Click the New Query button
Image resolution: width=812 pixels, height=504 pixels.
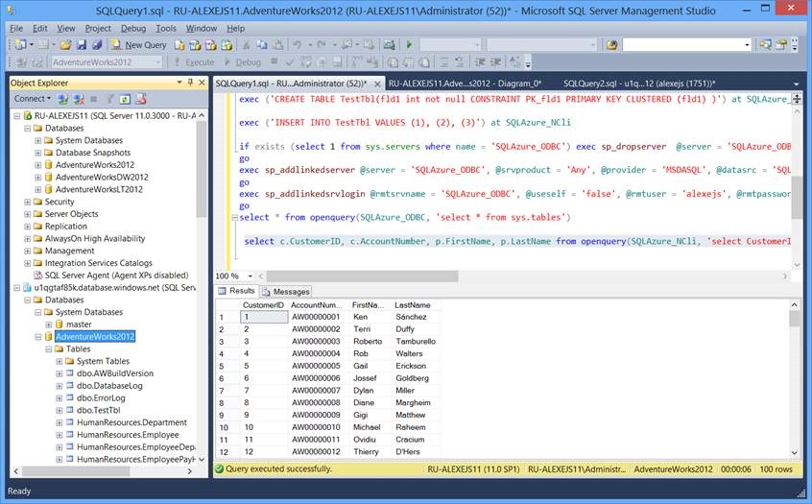pos(139,45)
